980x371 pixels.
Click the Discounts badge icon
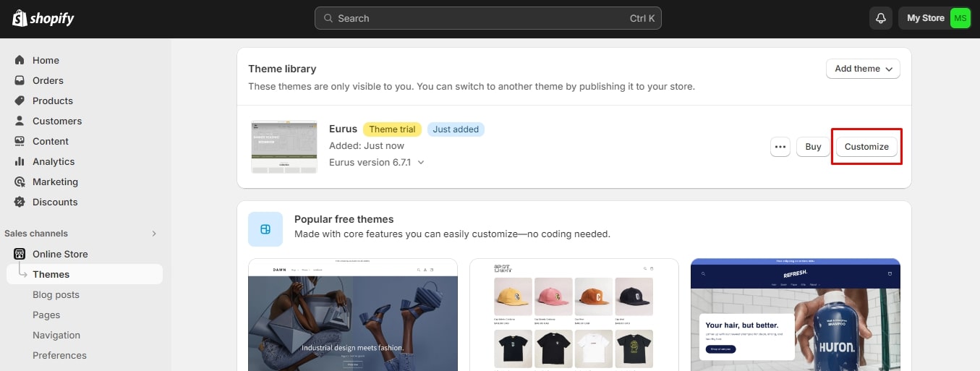pyautogui.click(x=20, y=202)
